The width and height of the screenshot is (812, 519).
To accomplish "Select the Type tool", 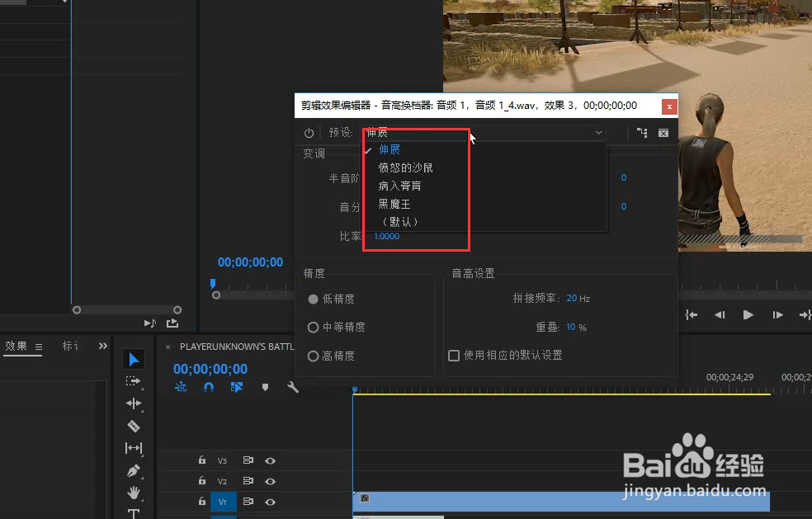I will (x=134, y=513).
